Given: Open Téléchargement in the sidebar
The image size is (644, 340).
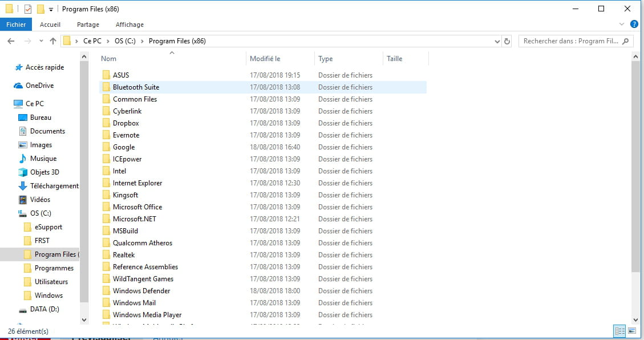Looking at the screenshot, I should pos(48,186).
